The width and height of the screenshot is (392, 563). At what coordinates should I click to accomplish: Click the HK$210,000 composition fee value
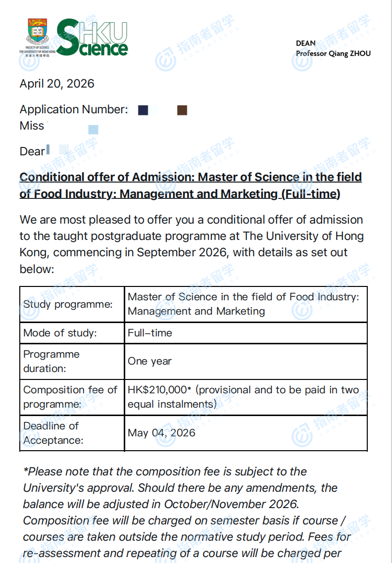(x=243, y=397)
